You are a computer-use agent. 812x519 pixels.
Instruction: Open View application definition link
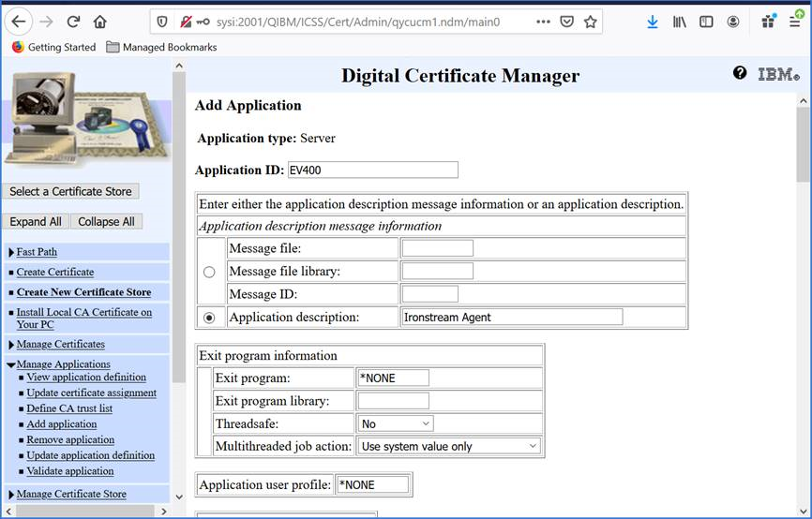coord(86,378)
